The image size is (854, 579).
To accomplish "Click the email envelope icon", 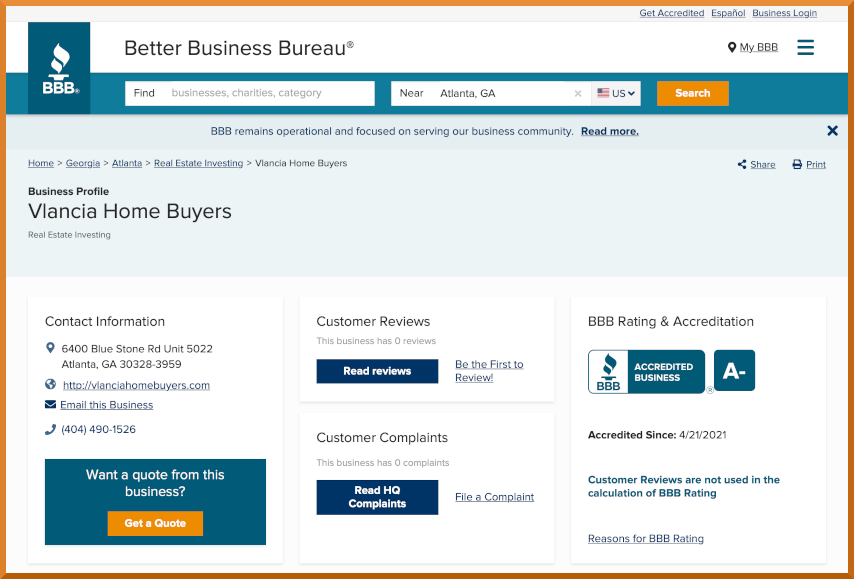I will click(x=50, y=404).
